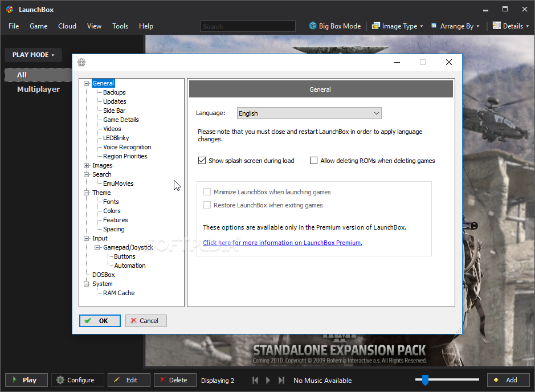Image resolution: width=535 pixels, height=392 pixels.
Task: Select Backups in options tree
Action: pyautogui.click(x=115, y=92)
